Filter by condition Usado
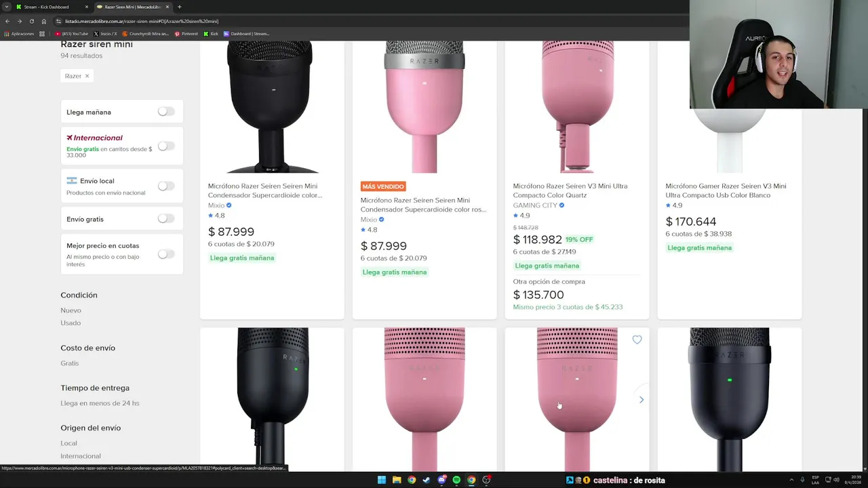Screen dimensions: 868x488 pos(71,323)
